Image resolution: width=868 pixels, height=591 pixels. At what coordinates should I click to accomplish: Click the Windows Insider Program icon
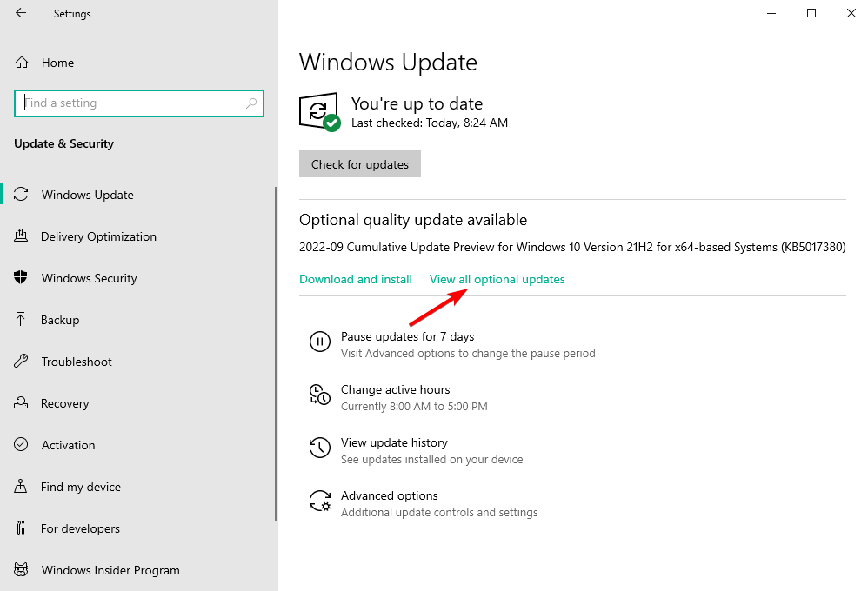point(21,570)
